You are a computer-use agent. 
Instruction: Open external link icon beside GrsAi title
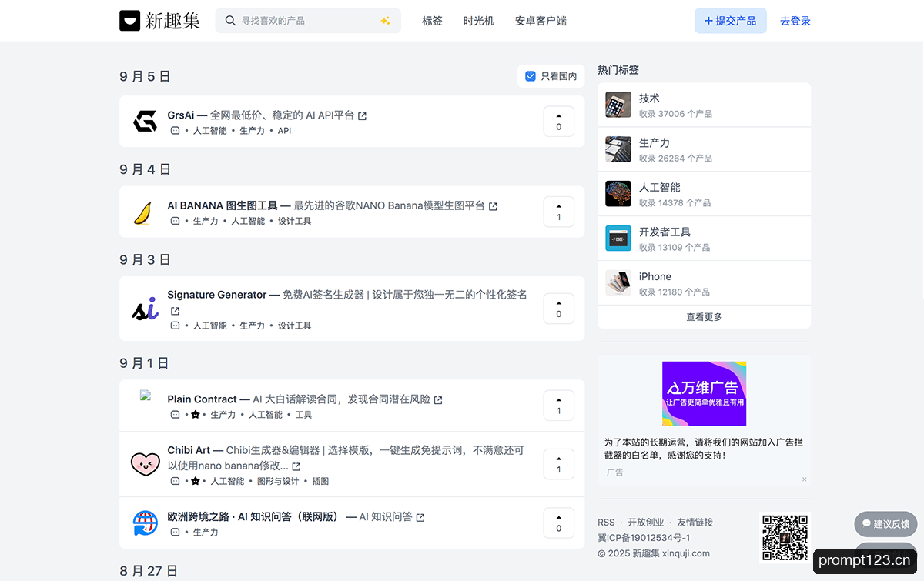click(363, 116)
